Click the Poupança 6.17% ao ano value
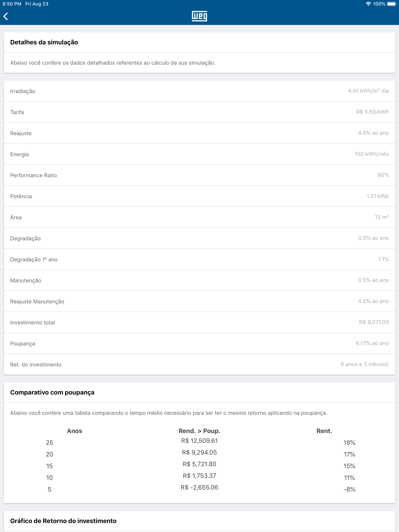 [372, 344]
